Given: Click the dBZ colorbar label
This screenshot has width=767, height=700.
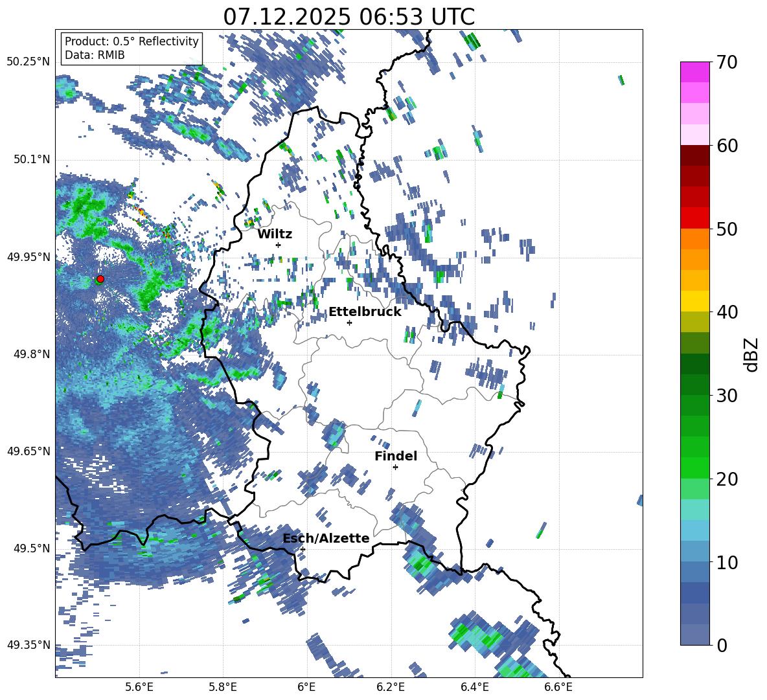Looking at the screenshot, I should (x=751, y=354).
